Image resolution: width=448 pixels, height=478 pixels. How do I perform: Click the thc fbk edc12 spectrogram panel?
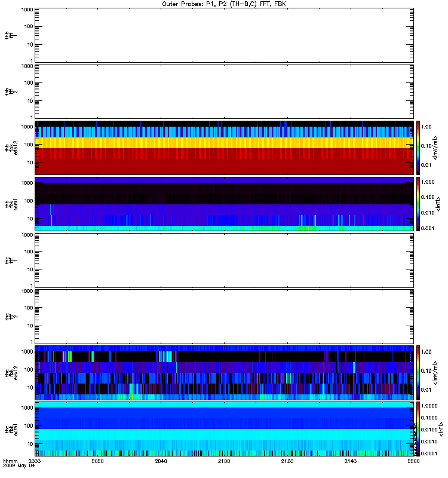(225, 372)
